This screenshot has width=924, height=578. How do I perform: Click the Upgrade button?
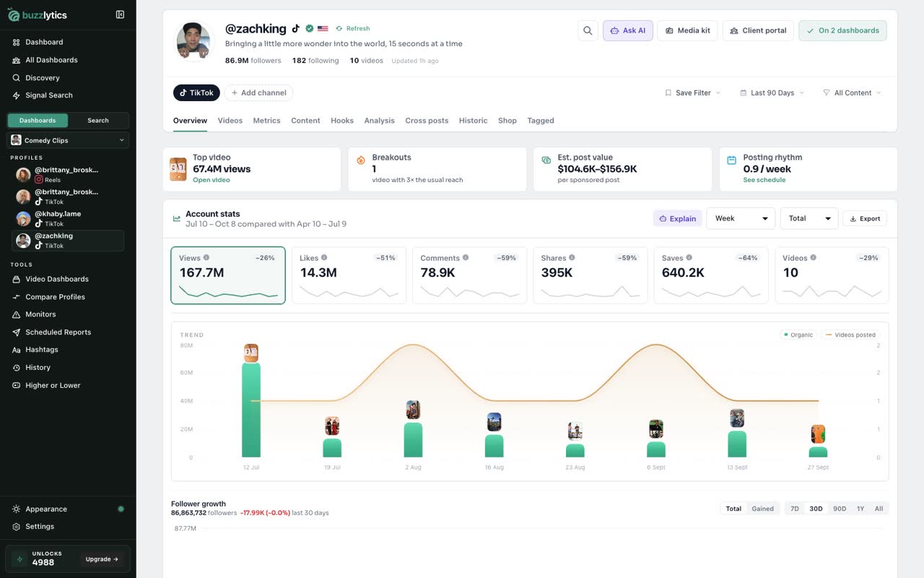click(102, 558)
